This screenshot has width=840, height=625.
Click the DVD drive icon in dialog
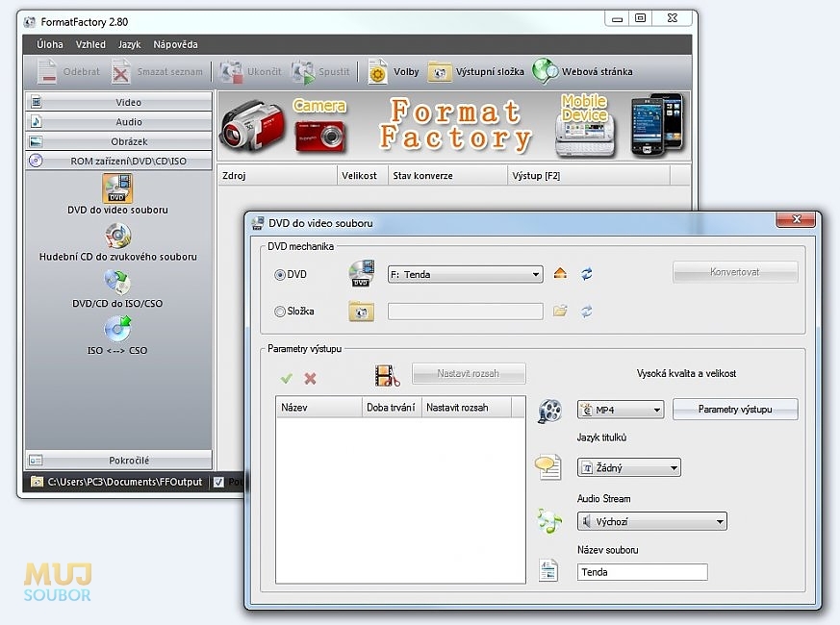coord(361,273)
